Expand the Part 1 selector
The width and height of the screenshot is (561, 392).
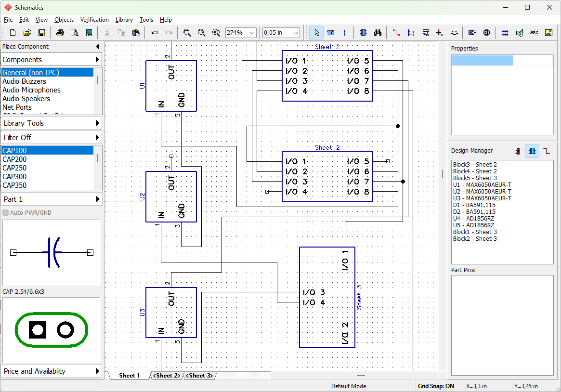[x=52, y=199]
